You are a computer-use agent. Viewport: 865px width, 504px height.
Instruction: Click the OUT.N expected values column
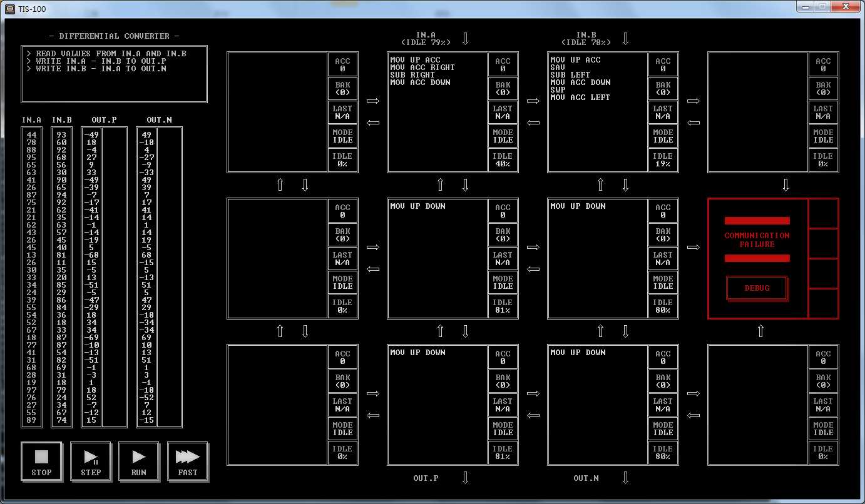147,278
